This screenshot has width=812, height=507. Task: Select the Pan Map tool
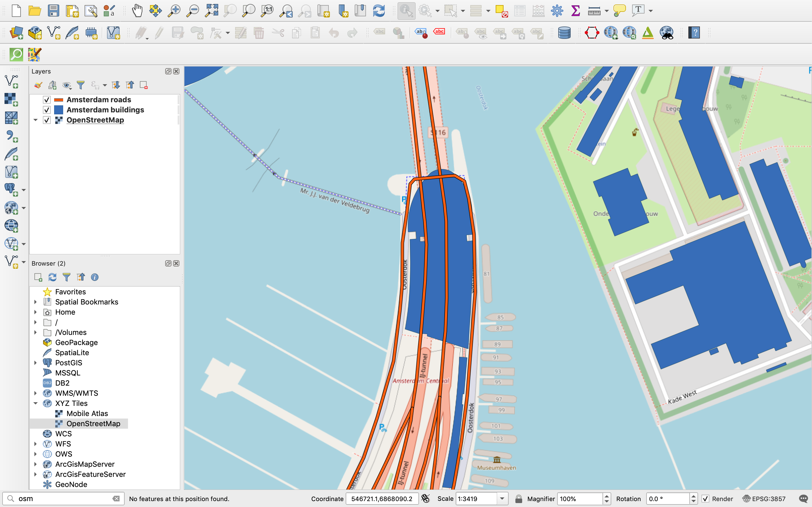[x=137, y=10]
